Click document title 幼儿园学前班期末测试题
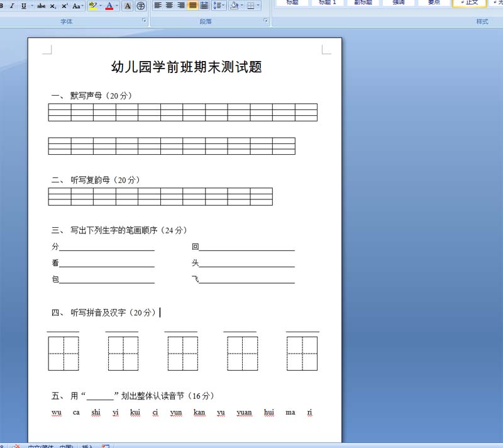Screen dimensions: 503x448 click(x=186, y=67)
